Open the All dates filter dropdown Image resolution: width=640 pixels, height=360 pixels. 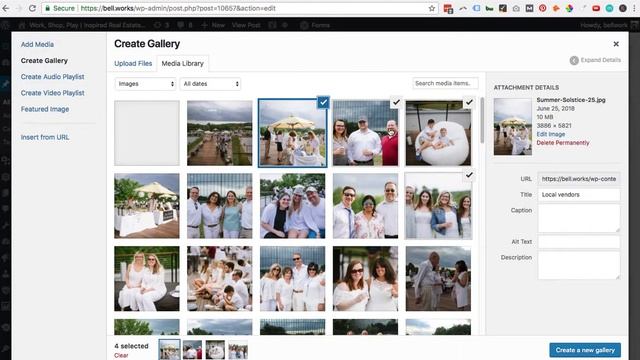point(210,84)
